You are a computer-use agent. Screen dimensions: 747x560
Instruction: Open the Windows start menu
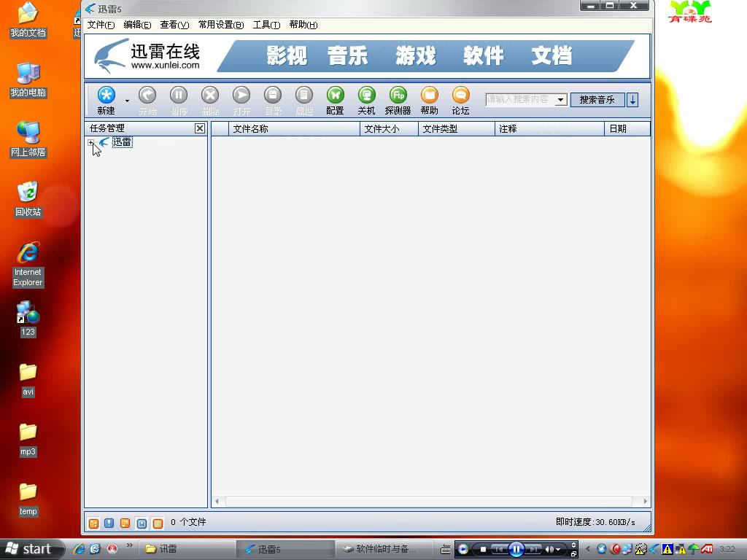(31, 549)
